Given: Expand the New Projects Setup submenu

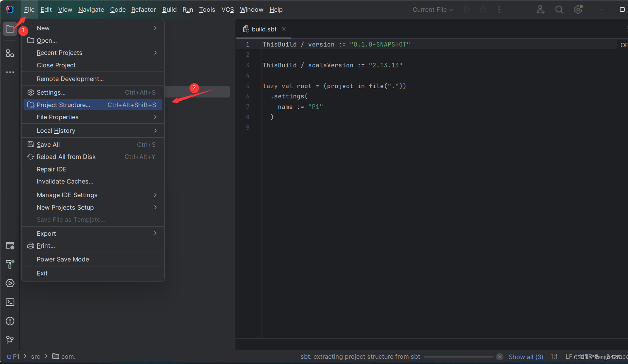Looking at the screenshot, I should [93, 207].
